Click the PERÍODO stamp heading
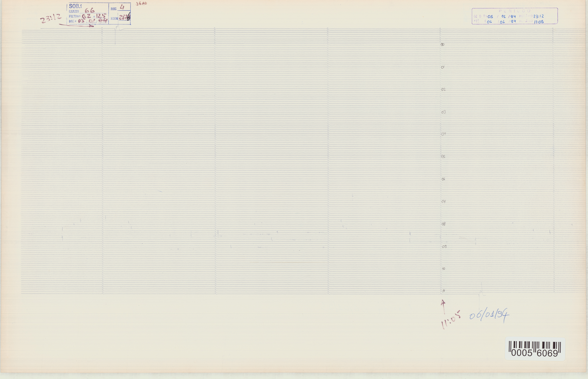The height and width of the screenshot is (379, 588). coord(515,11)
